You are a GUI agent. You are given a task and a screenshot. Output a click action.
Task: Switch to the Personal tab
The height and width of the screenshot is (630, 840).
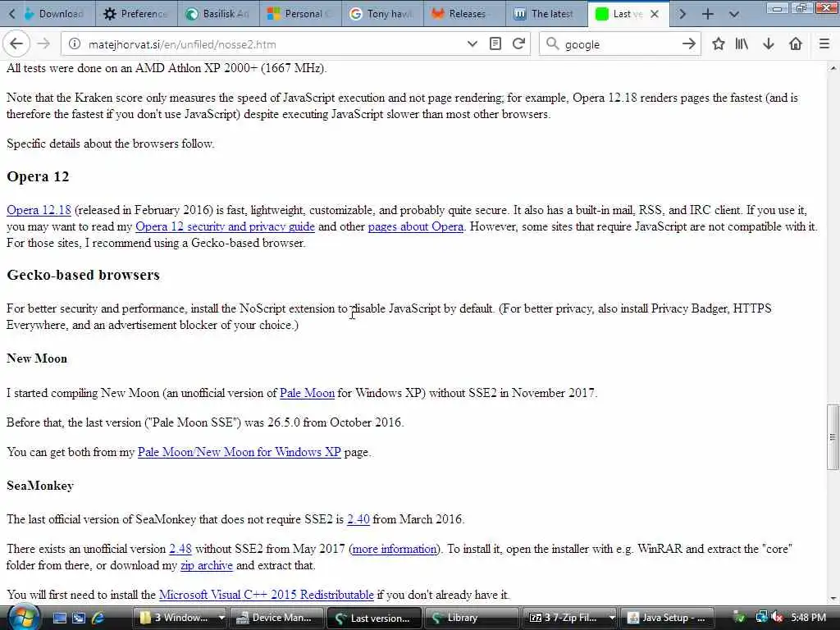click(300, 14)
